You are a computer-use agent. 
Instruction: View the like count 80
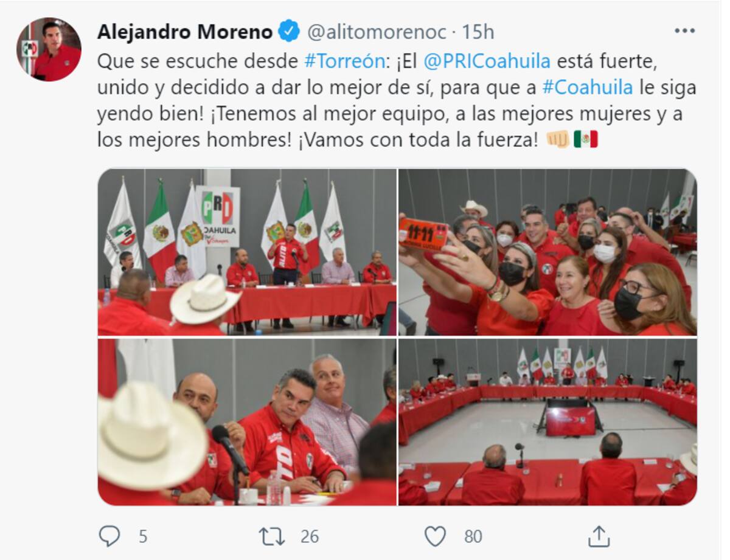473,536
